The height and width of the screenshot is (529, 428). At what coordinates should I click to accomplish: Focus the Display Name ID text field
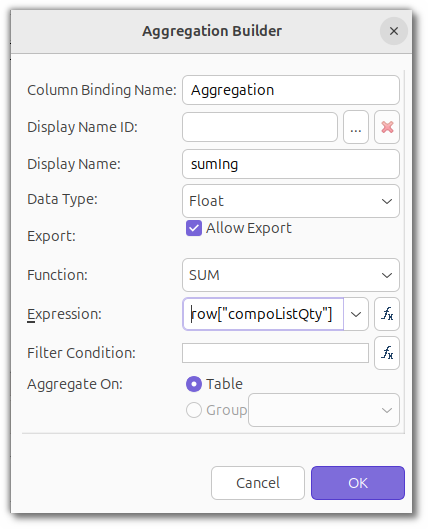[x=260, y=127]
